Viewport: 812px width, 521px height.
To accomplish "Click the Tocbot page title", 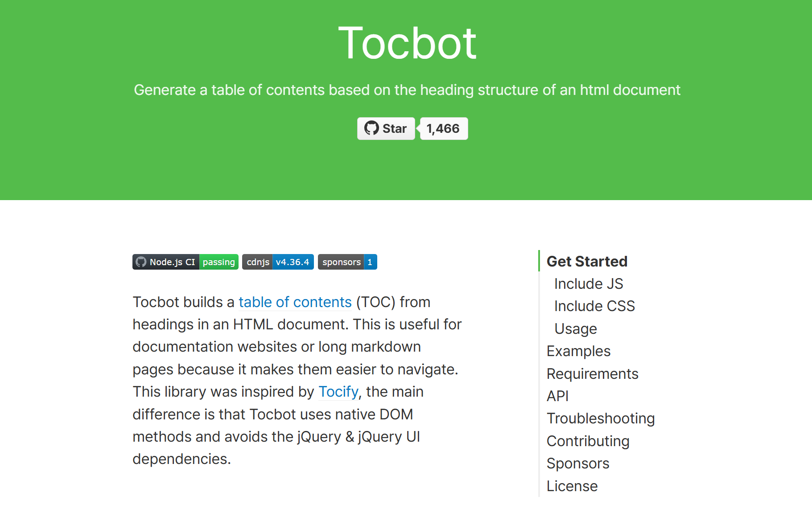I will click(407, 43).
